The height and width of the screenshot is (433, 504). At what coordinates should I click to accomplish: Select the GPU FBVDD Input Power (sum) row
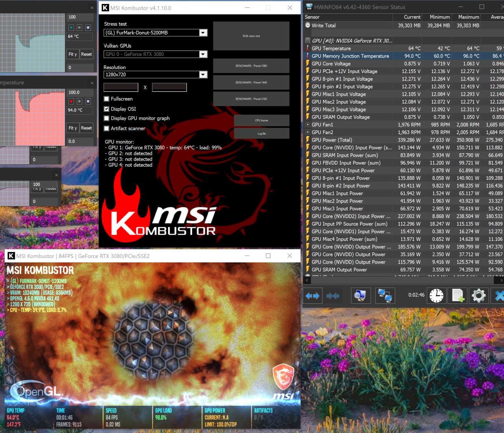(x=404, y=163)
